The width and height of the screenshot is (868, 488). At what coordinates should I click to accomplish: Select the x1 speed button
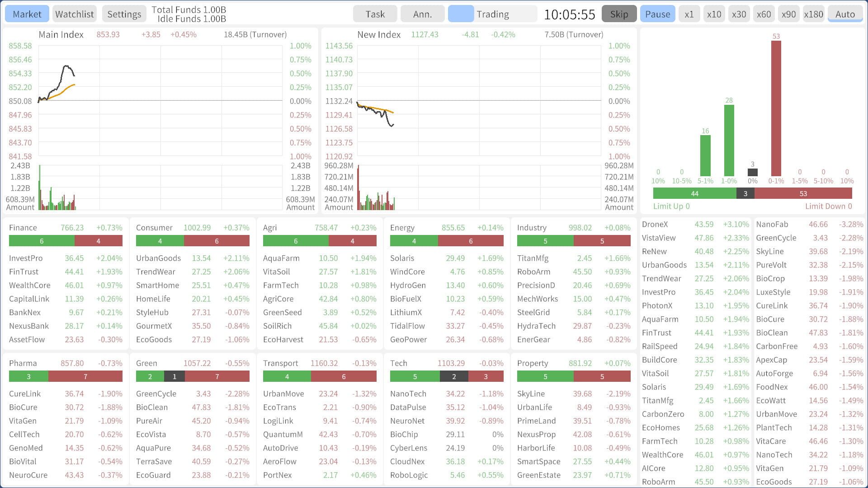pos(689,14)
